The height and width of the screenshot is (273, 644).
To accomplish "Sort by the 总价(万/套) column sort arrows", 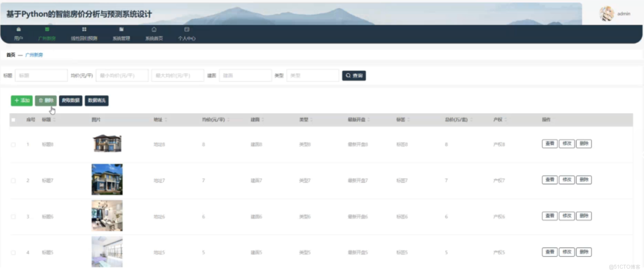I will click(470, 120).
